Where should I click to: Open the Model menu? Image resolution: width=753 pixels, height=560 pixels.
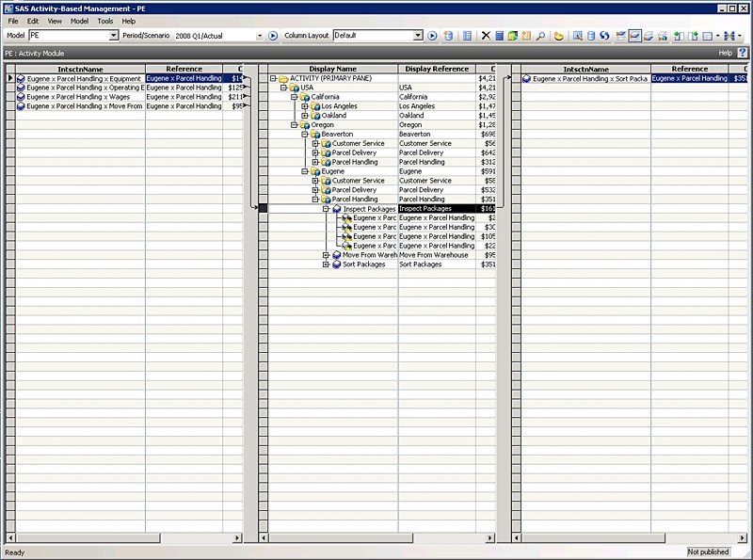coord(79,21)
